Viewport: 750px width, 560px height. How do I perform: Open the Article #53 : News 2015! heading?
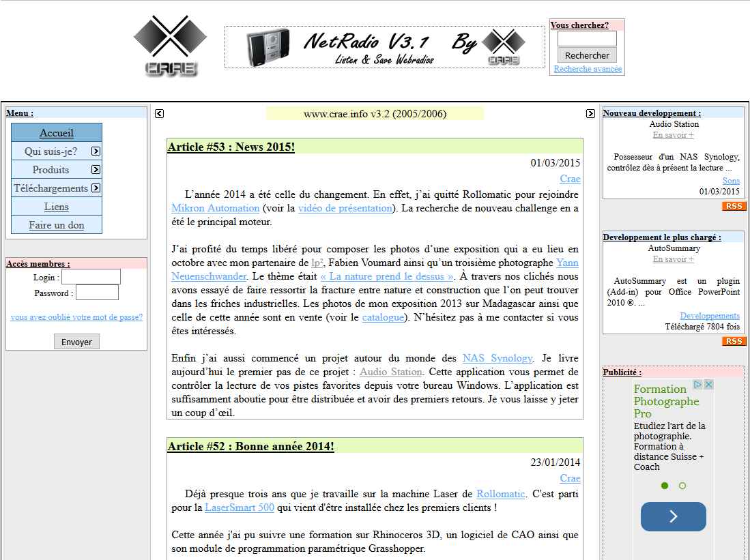click(x=231, y=147)
